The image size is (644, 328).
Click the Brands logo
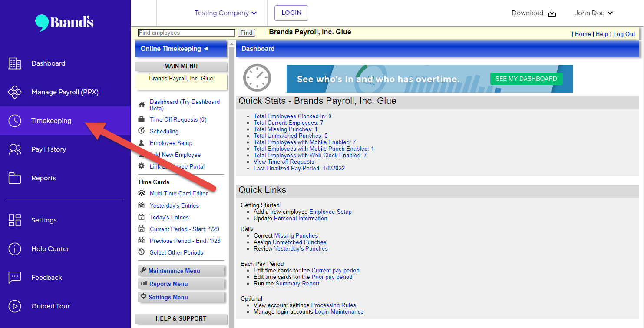(64, 23)
